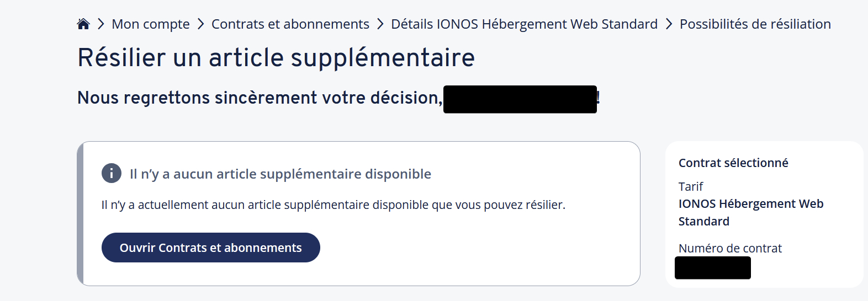This screenshot has height=301, width=868.
Task: Click the Nous regrettons sincèrement votre décision text
Action: coord(260,98)
